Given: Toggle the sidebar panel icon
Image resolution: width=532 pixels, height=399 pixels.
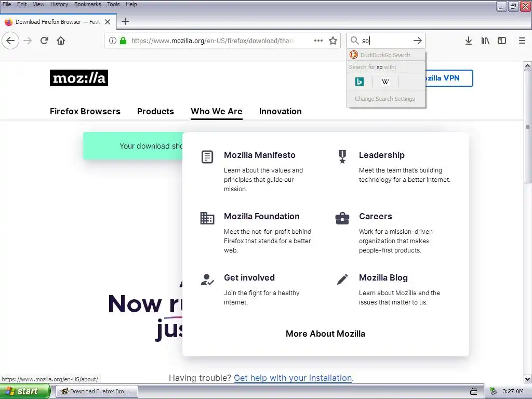Looking at the screenshot, I should [x=502, y=41].
